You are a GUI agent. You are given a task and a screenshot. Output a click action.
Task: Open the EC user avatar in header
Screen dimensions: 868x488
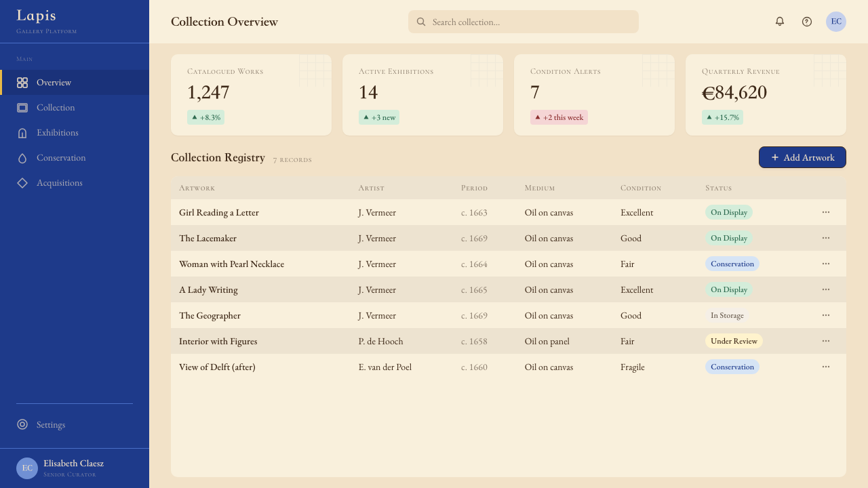coord(836,22)
